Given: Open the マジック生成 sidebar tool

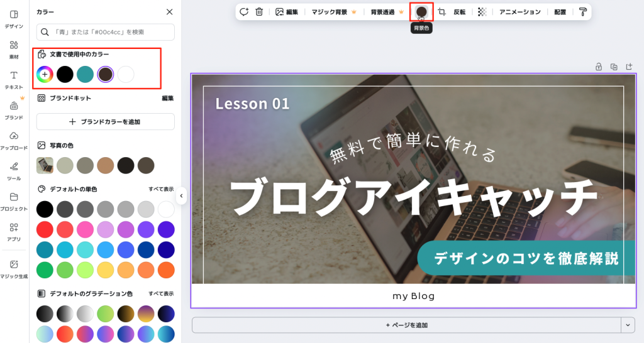Looking at the screenshot, I should pyautogui.click(x=14, y=269).
